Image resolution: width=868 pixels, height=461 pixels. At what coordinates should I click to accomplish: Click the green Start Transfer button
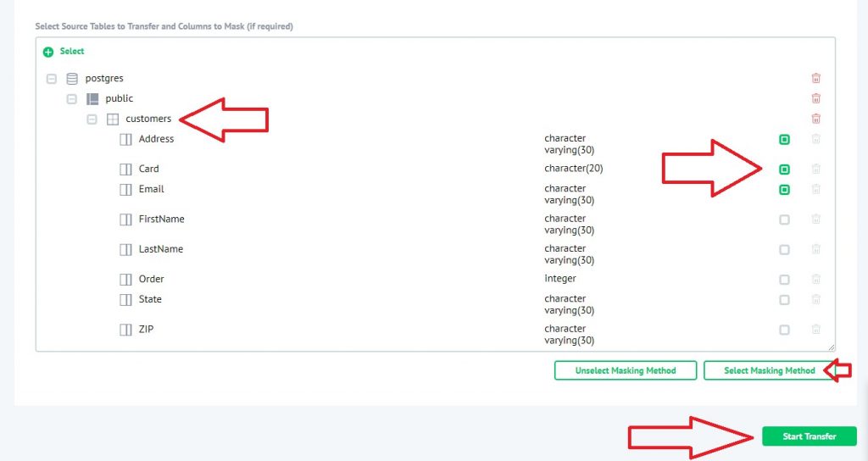809,436
